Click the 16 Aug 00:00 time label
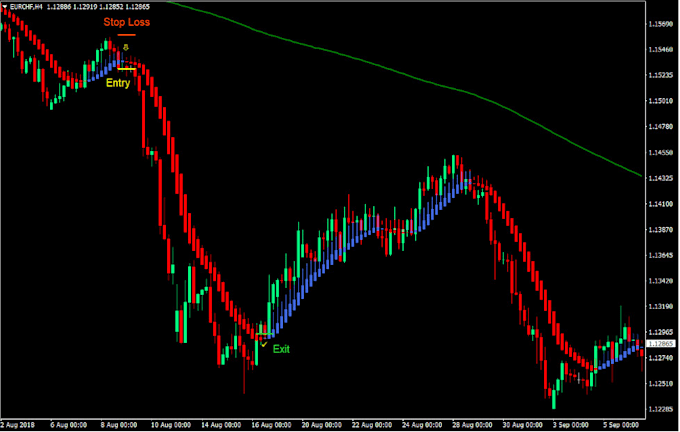Viewport: 680px width, 432px height. point(271,425)
